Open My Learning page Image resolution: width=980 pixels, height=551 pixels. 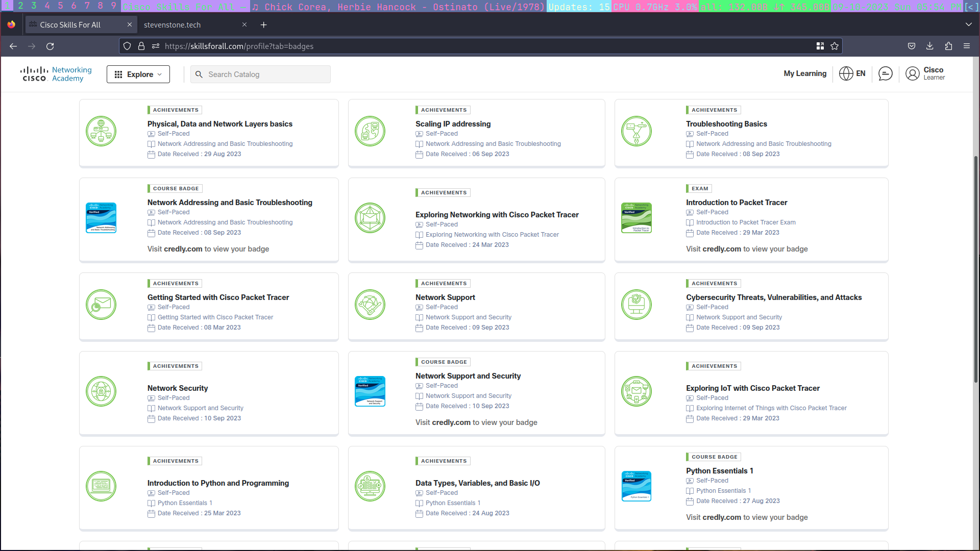(x=805, y=73)
